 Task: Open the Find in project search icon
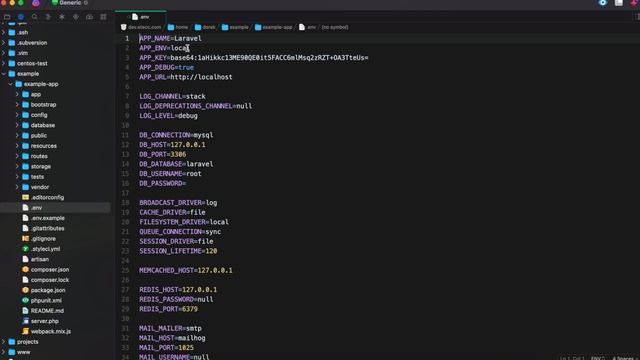[x=35, y=17]
